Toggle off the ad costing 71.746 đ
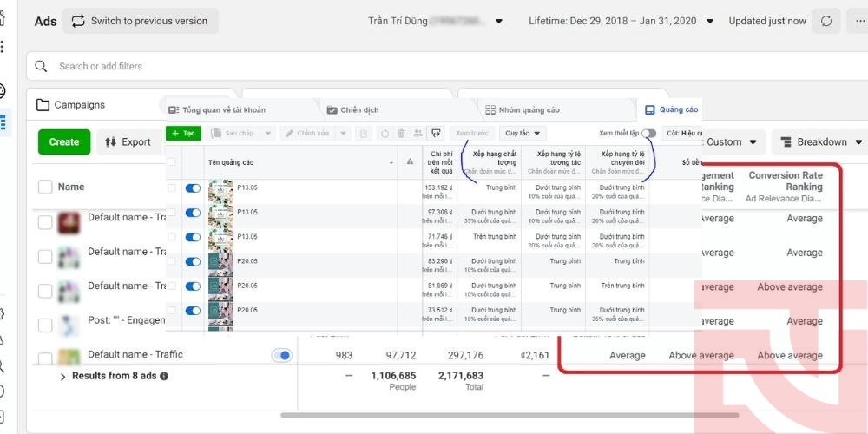Image resolution: width=868 pixels, height=434 pixels. coord(193,237)
